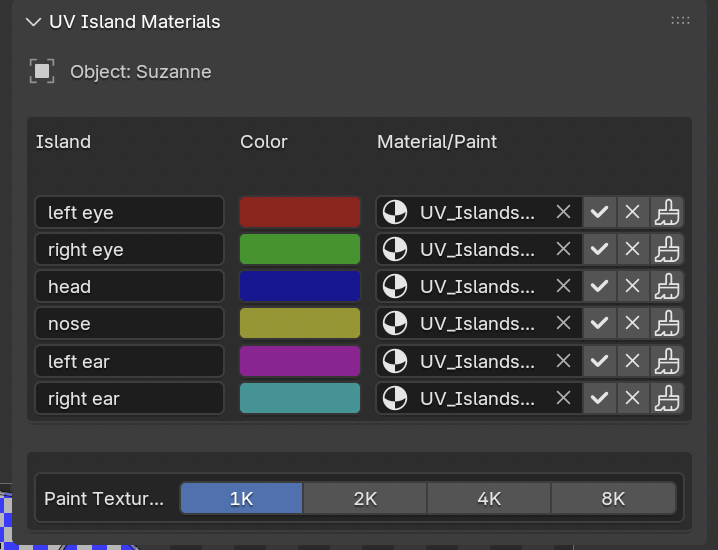718x550 pixels.
Task: Select the 4K paint texture size
Action: (489, 499)
